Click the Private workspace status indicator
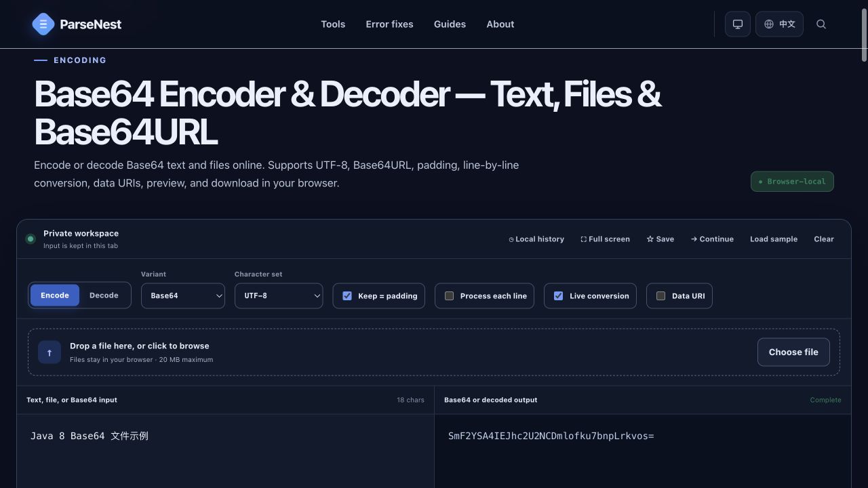Viewport: 868px width, 488px height. [31, 239]
